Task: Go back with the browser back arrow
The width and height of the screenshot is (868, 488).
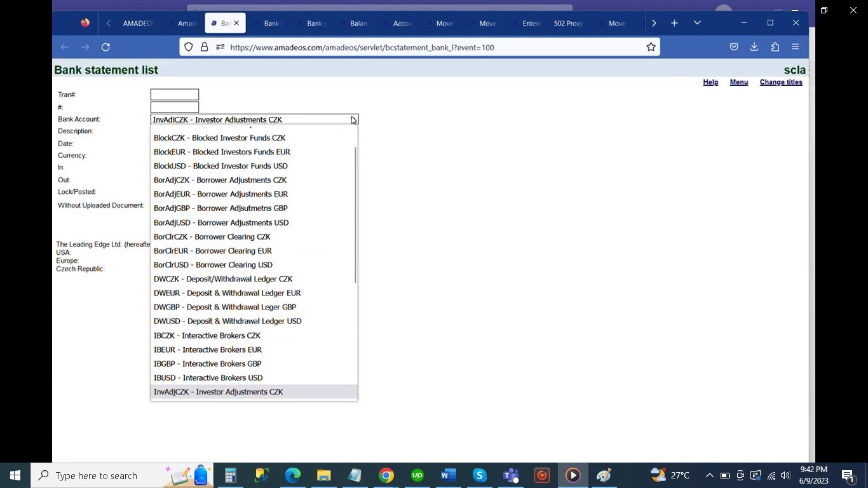Action: coord(65,47)
